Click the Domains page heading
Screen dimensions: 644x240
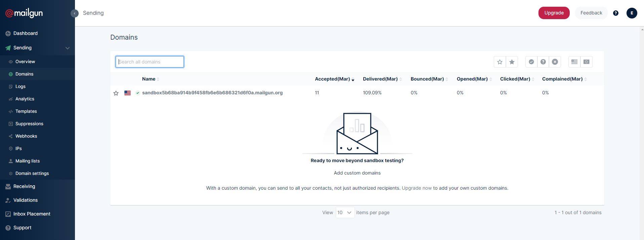coord(124,38)
